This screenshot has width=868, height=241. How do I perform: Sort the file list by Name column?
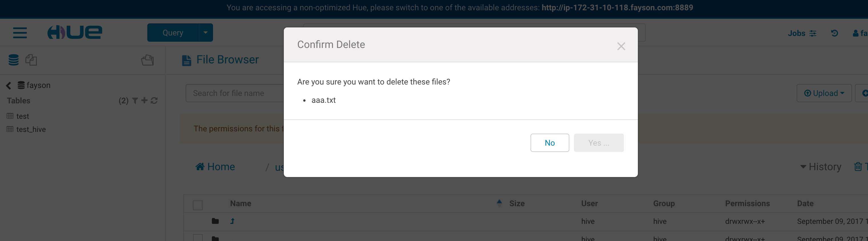(241, 203)
